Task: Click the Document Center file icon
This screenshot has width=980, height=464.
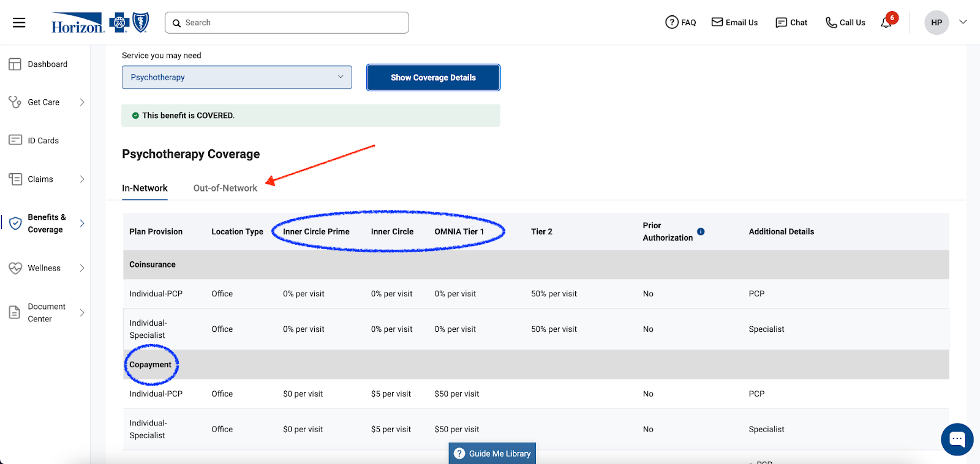Action: coord(15,313)
